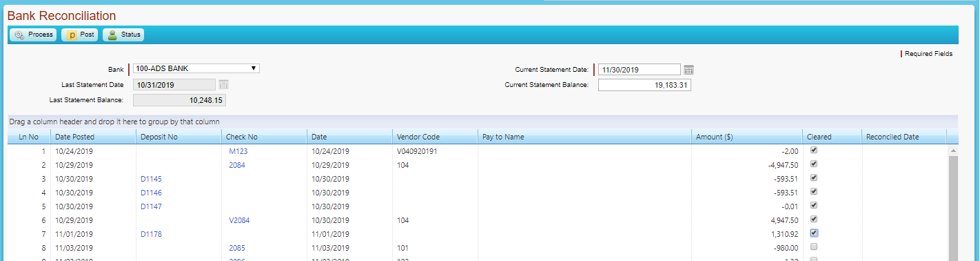Sort by Deposit No column header

point(178,137)
